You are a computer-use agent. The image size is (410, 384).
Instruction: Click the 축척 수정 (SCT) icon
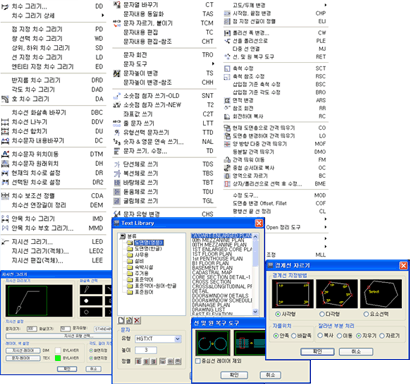pyautogui.click(x=227, y=68)
